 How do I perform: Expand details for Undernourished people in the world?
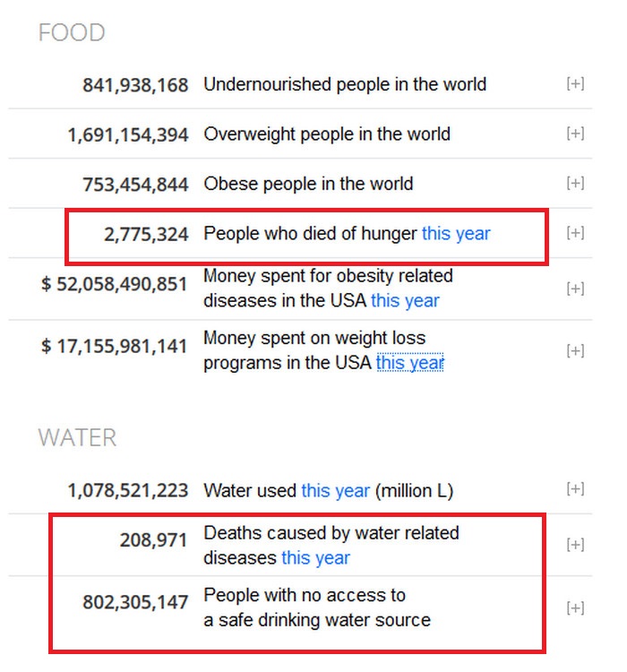(575, 83)
